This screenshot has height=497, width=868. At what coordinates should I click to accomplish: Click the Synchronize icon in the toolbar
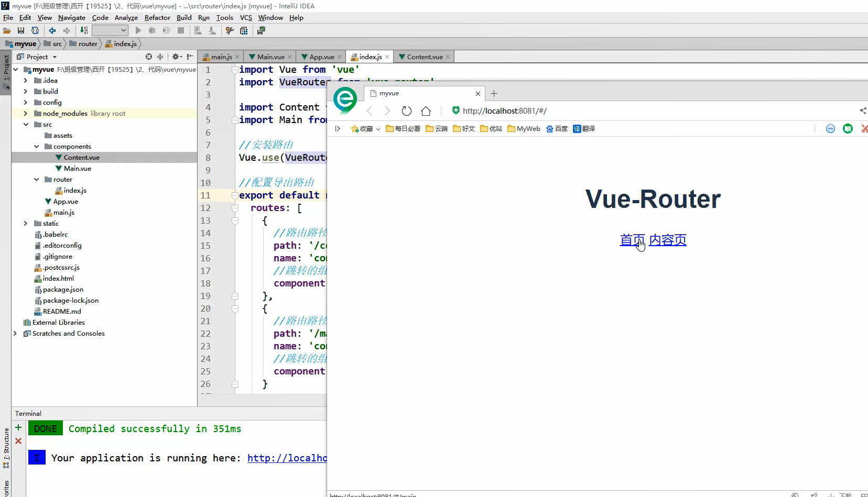(35, 31)
